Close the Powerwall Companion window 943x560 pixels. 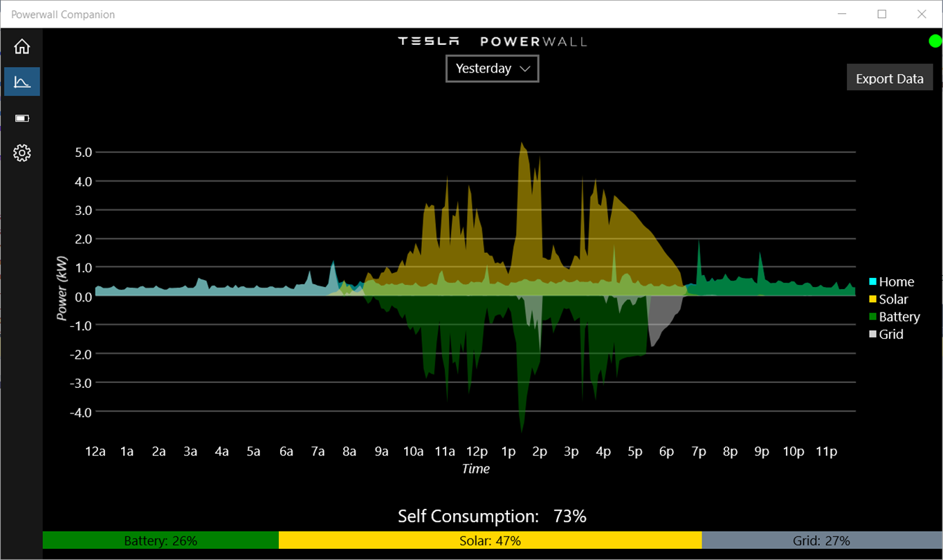tap(922, 14)
